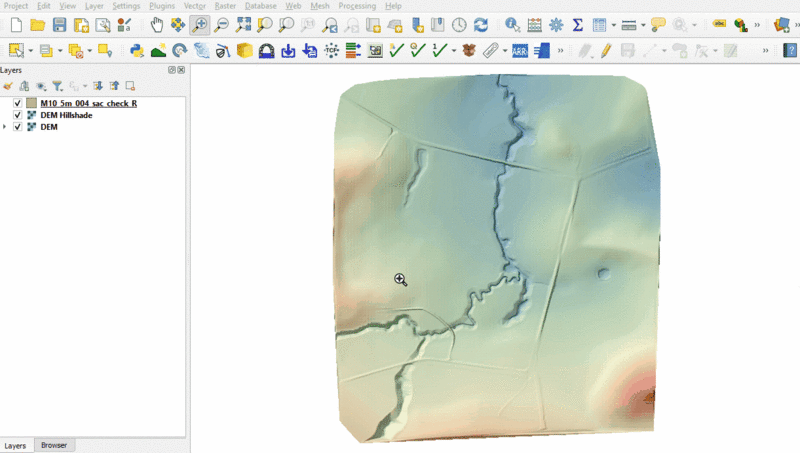Refresh the map canvas
Image resolution: width=800 pixels, height=453 pixels.
coord(481,25)
